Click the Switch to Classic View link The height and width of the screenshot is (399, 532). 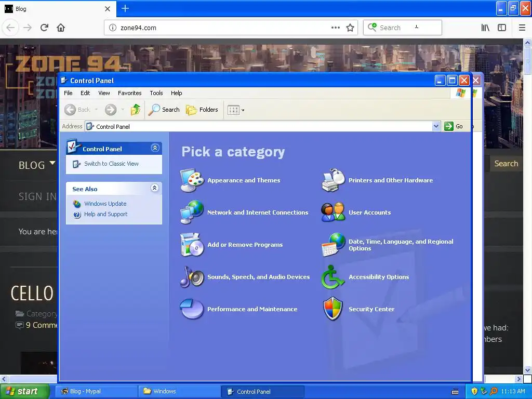pos(111,164)
